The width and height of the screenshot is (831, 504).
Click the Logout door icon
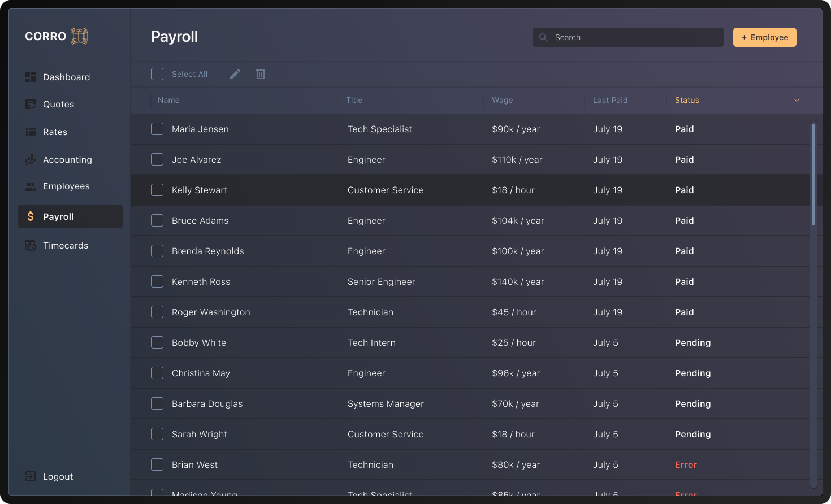click(31, 476)
